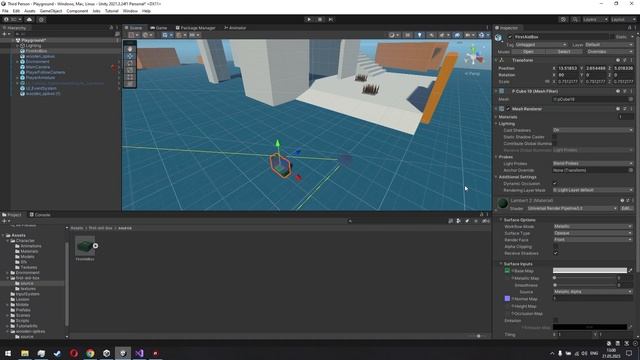
Task: Select the FirstAidBox asset thumbnail in Project
Action: pos(85,246)
